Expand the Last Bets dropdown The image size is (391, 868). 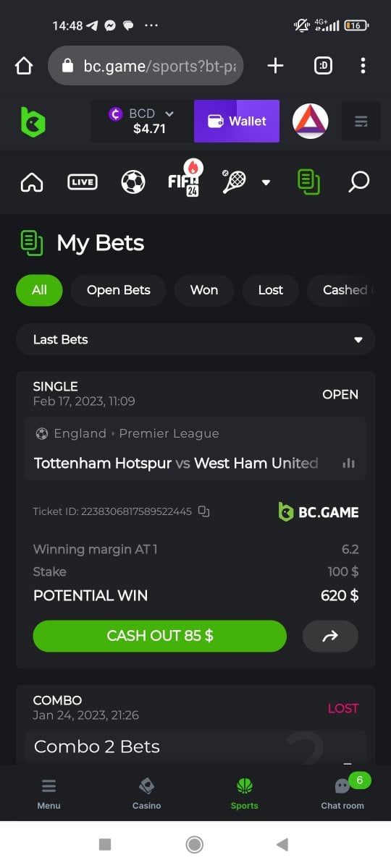coord(195,339)
